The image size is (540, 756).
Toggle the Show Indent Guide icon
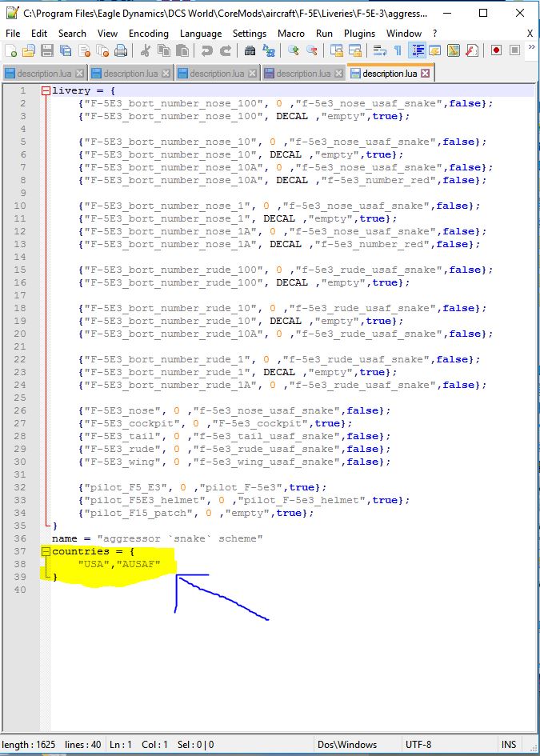417,50
